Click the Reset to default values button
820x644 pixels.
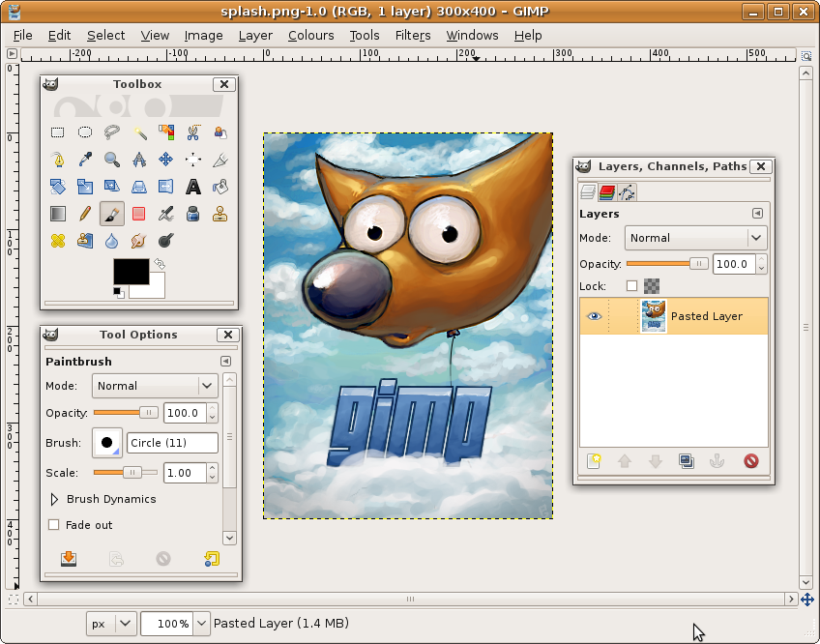[211, 558]
